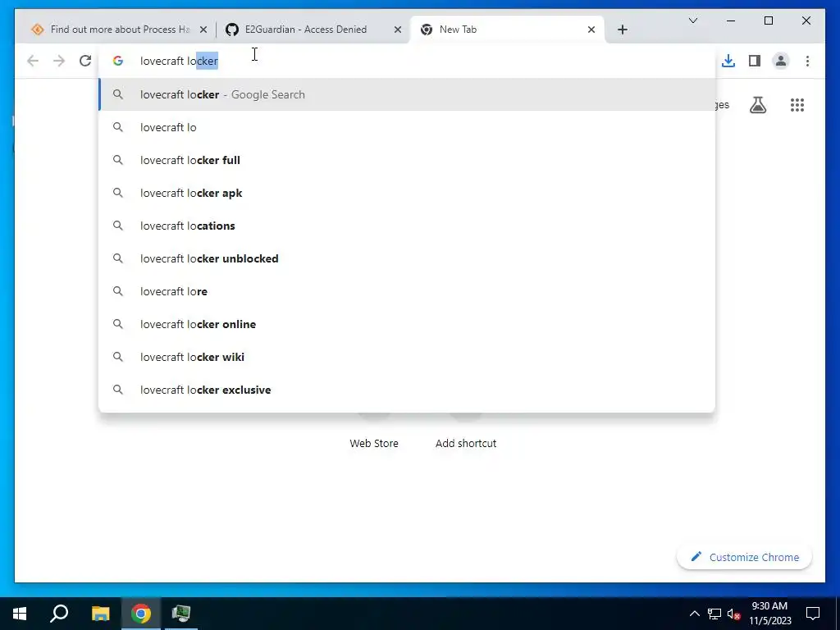Image resolution: width=840 pixels, height=630 pixels.
Task: Open the network tray icon
Action: click(714, 614)
